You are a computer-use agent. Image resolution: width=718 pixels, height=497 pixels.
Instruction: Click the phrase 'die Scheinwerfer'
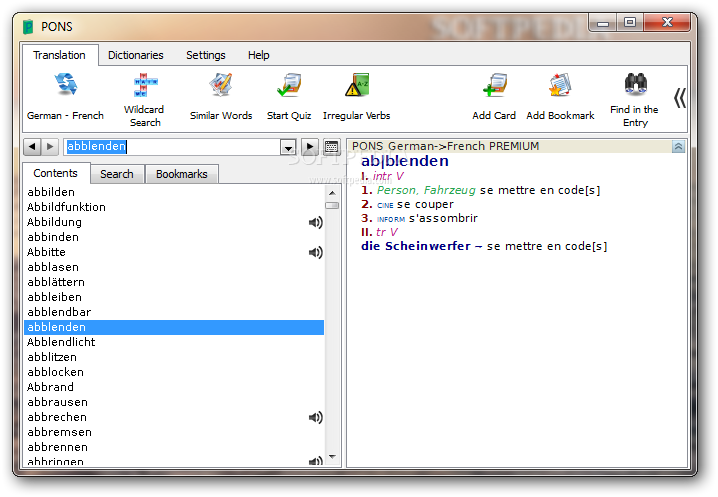click(416, 246)
